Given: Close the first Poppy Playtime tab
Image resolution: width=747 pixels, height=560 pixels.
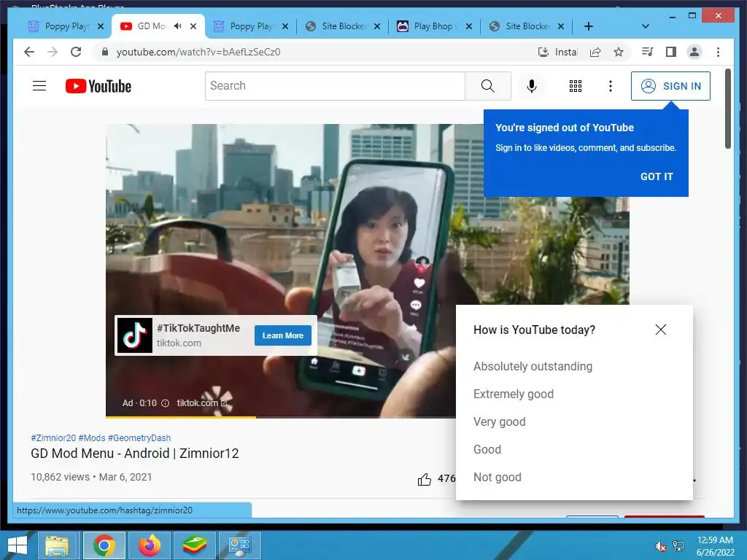Looking at the screenshot, I should pos(101,26).
